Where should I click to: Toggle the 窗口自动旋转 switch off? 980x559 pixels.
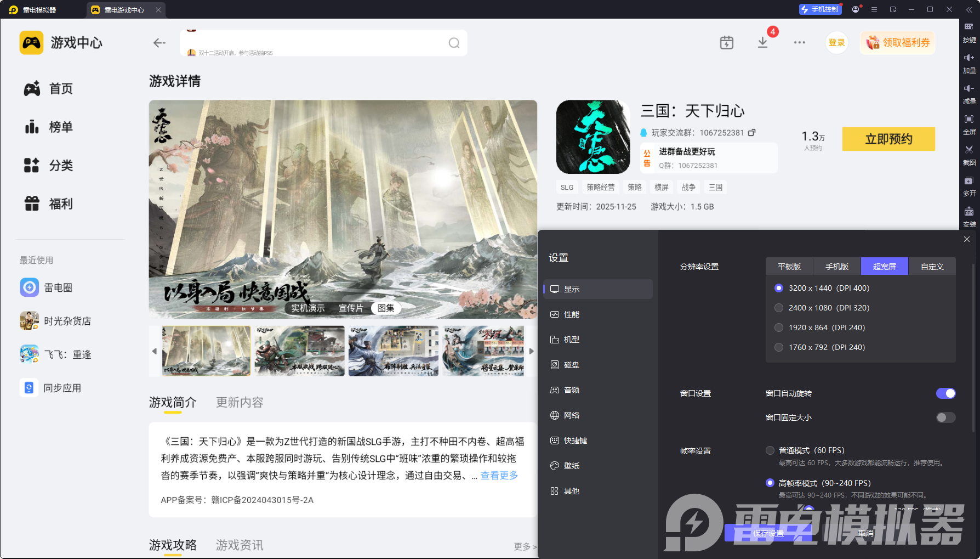[946, 393]
